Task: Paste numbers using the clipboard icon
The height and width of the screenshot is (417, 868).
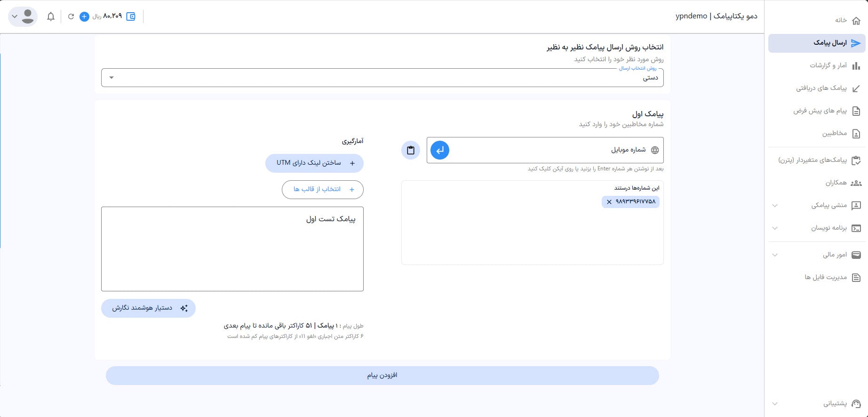Action: [x=411, y=150]
